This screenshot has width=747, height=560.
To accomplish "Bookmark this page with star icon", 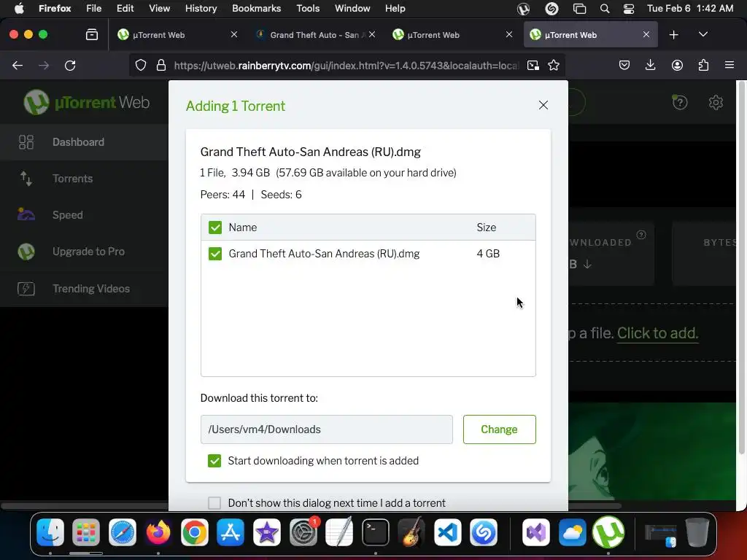I will pyautogui.click(x=553, y=65).
